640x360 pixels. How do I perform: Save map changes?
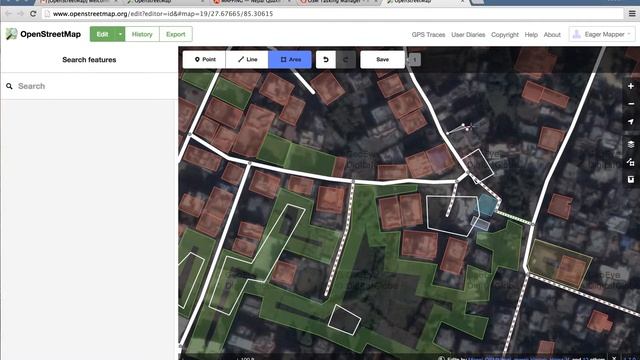(x=382, y=60)
